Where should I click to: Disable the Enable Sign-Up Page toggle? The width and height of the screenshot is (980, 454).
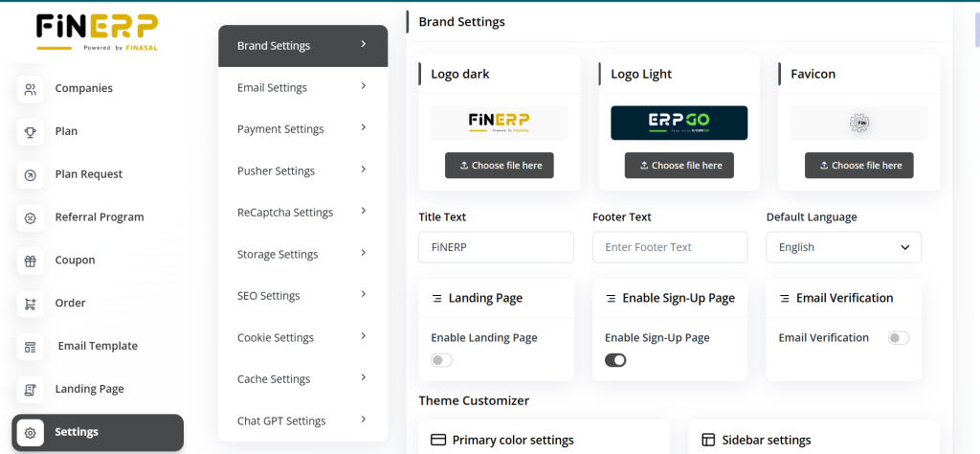coord(615,360)
